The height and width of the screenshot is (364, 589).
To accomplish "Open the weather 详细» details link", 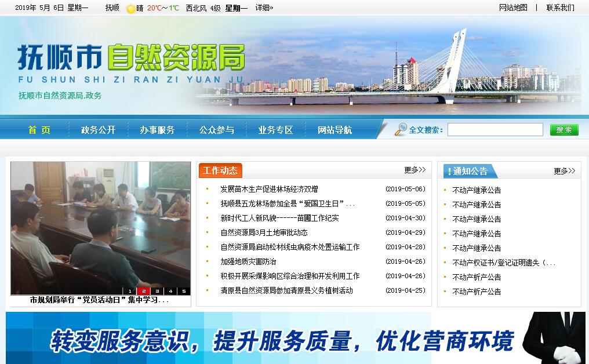I will tap(264, 8).
